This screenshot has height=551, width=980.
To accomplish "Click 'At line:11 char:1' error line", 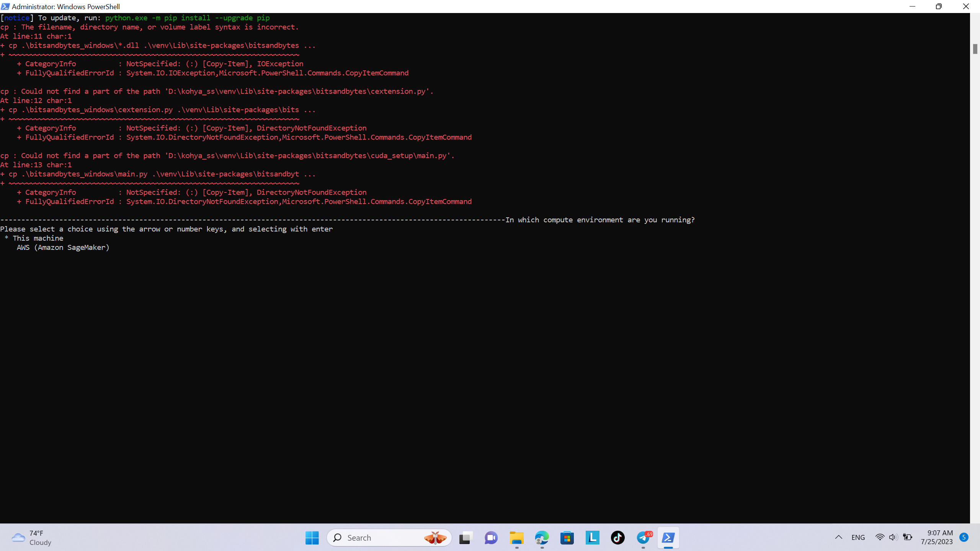I will [x=36, y=36].
